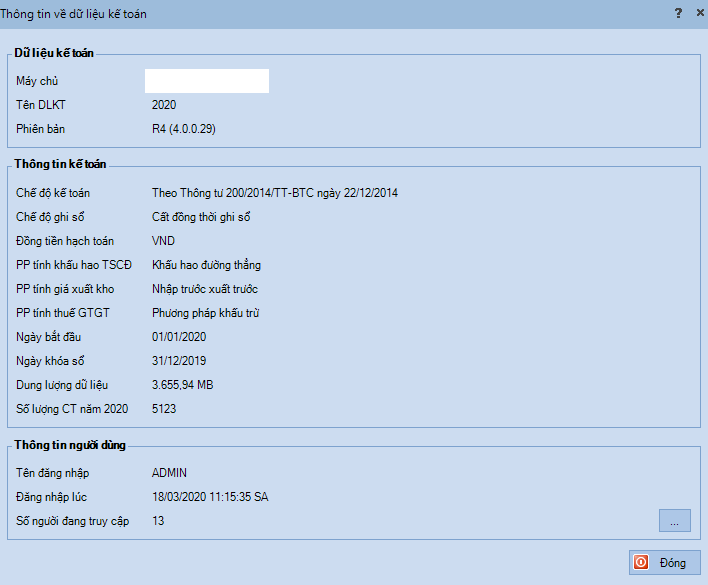Viewport: 708px width, 585px height.
Task: Click the 'Cất đồng thời ghi sổ' value
Action: coord(201,217)
